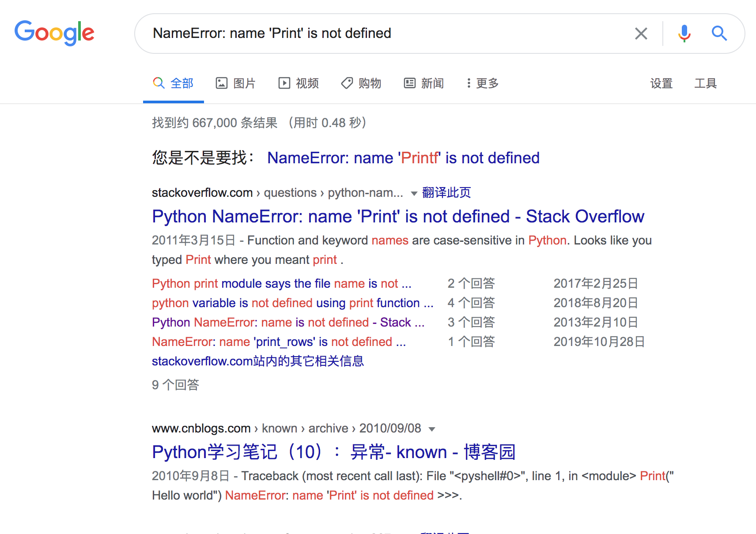The height and width of the screenshot is (534, 756).
Task: Clear the search box with X icon
Action: coord(641,34)
